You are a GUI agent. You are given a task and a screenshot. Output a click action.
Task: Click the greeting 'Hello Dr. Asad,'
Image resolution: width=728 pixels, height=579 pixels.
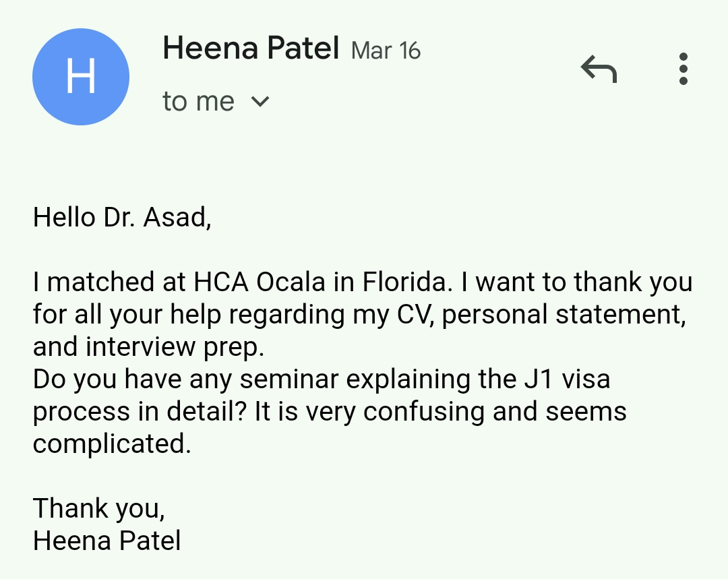(x=122, y=218)
